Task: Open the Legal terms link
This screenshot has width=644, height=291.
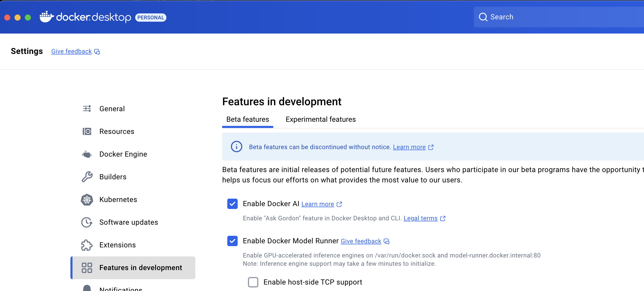Action: [x=421, y=218]
